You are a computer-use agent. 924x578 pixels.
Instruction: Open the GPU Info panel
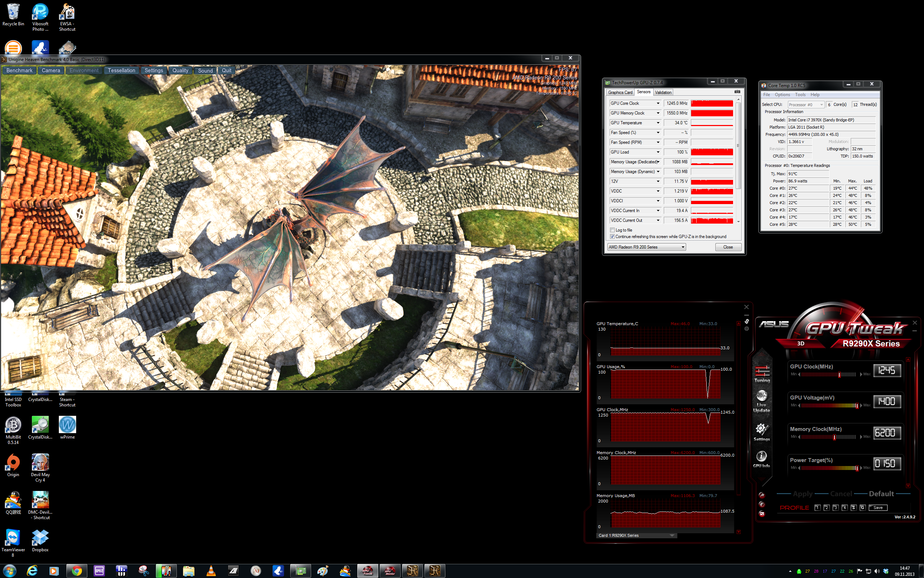pyautogui.click(x=761, y=459)
